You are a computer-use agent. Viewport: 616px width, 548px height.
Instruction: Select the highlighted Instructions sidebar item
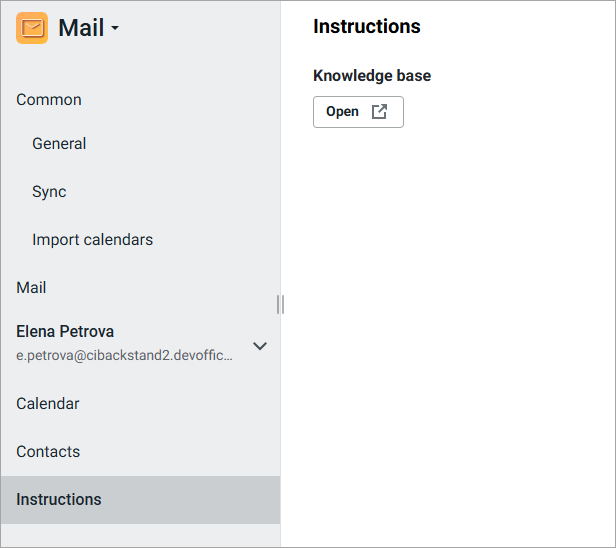click(x=59, y=500)
